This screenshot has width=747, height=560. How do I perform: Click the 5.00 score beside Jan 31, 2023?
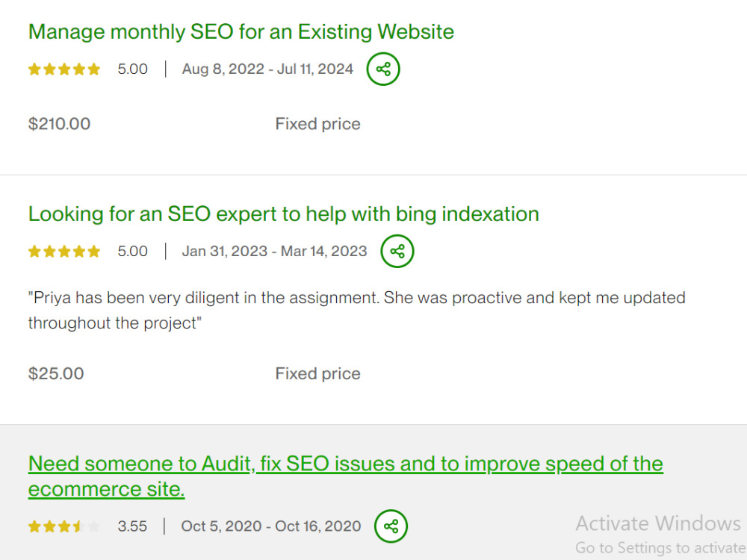tap(132, 251)
